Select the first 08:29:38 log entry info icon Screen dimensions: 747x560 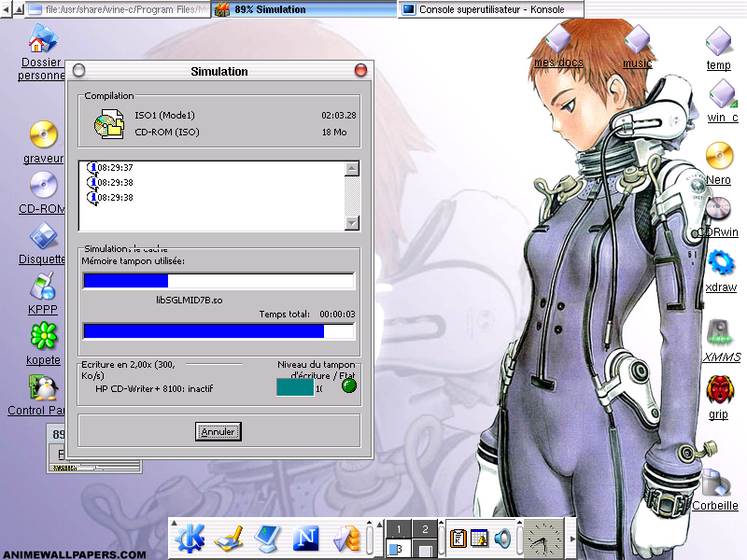[x=92, y=182]
